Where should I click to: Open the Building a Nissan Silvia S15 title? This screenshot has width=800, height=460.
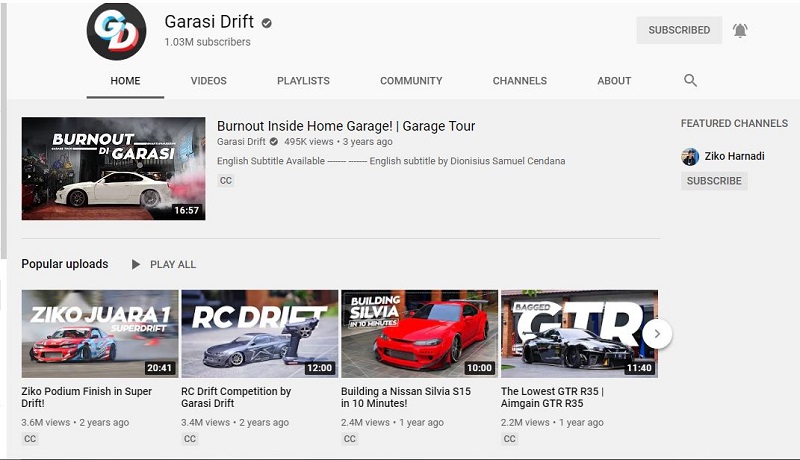point(406,397)
